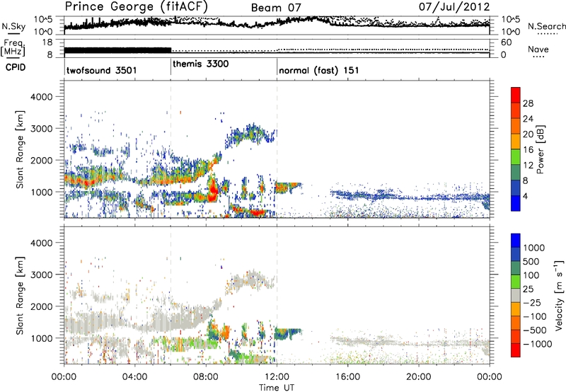The height and width of the screenshot is (392, 566).
Task: Select the 'normal (fast) 151' CPID entry
Action: (319, 70)
